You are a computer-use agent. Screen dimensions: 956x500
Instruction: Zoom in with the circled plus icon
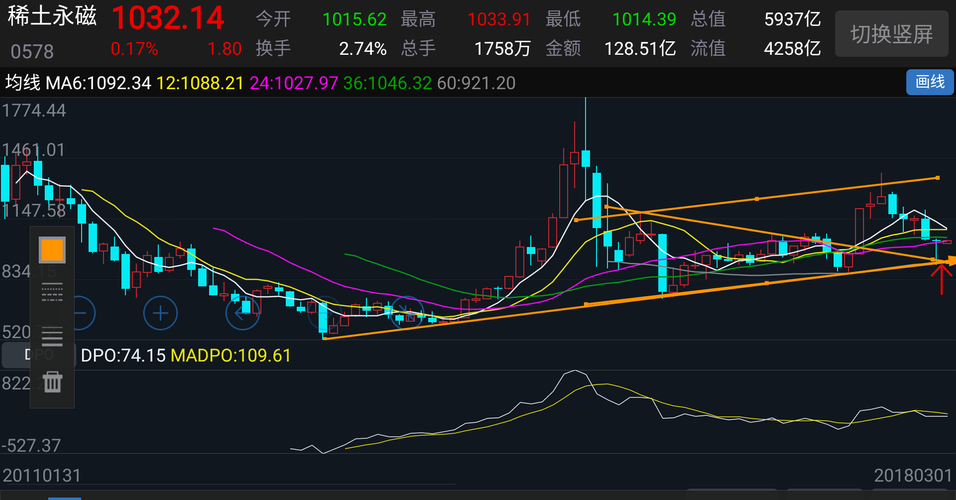point(160,313)
